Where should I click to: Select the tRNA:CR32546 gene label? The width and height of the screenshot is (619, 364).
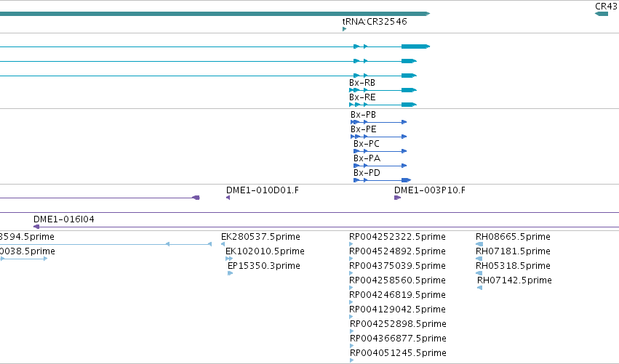375,22
